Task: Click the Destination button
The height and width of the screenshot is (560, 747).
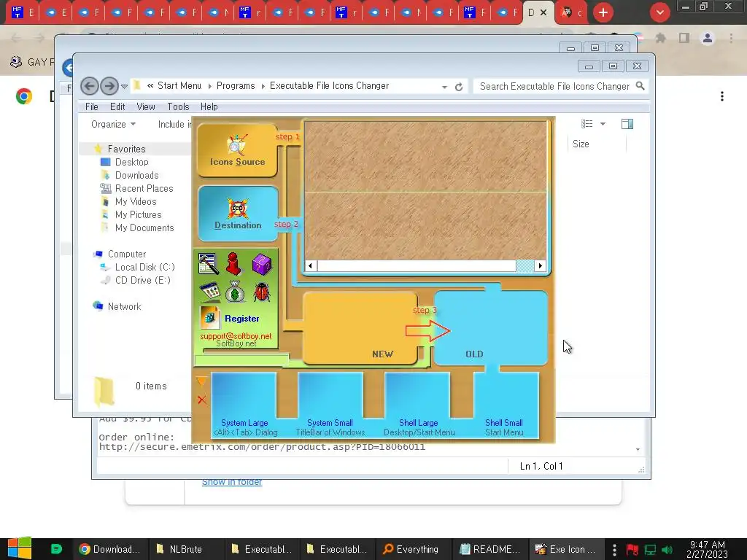Action: [238, 214]
